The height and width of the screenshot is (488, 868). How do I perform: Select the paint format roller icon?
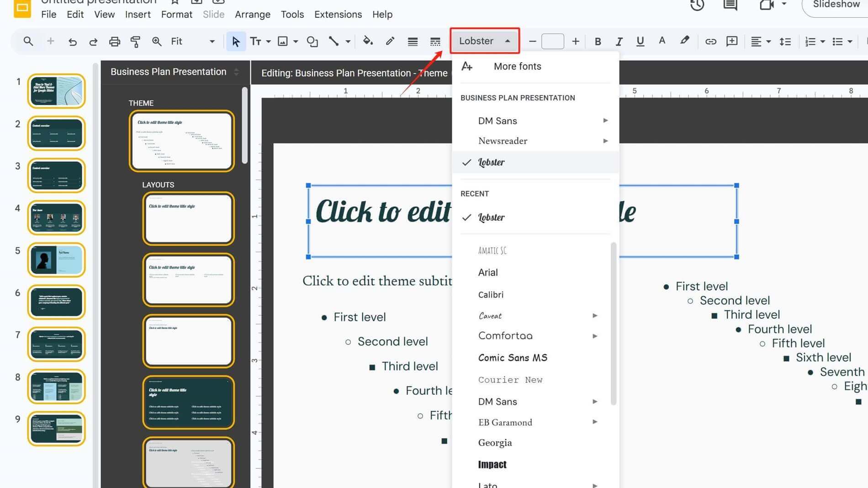(x=135, y=42)
